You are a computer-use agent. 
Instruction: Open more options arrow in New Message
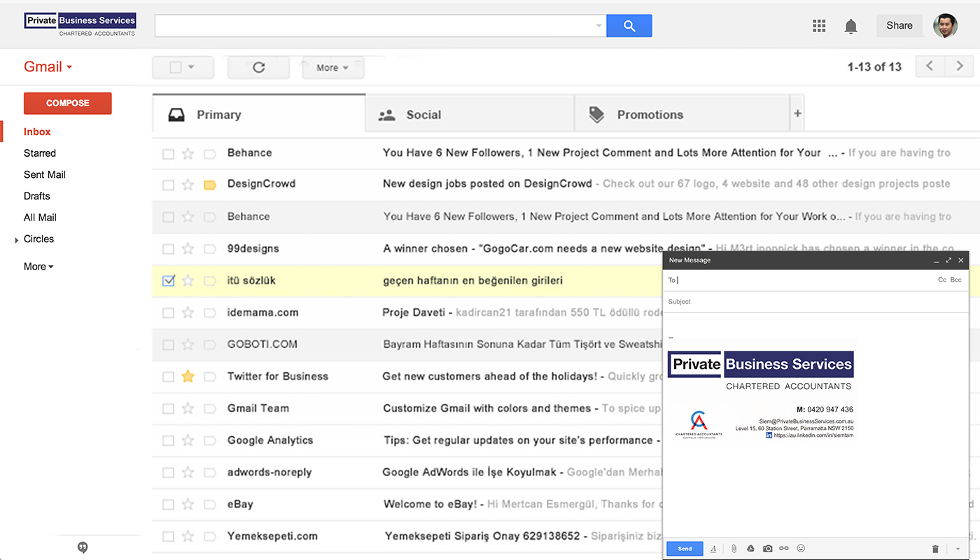pos(958,549)
